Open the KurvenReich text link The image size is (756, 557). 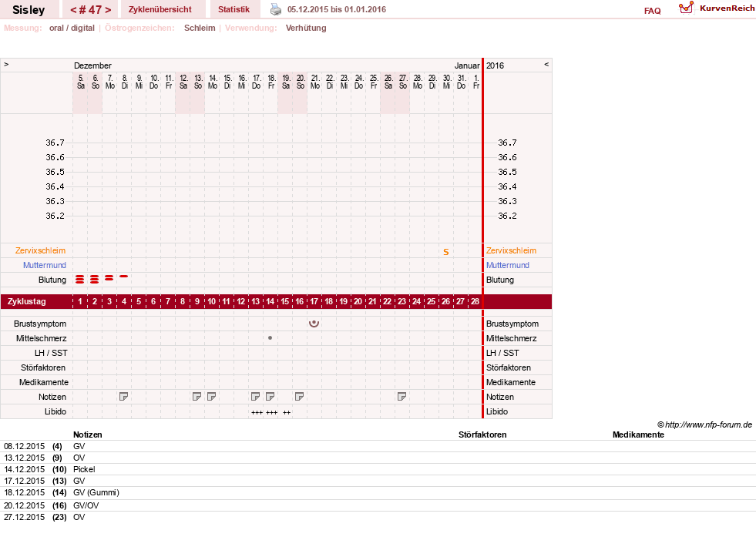point(727,8)
